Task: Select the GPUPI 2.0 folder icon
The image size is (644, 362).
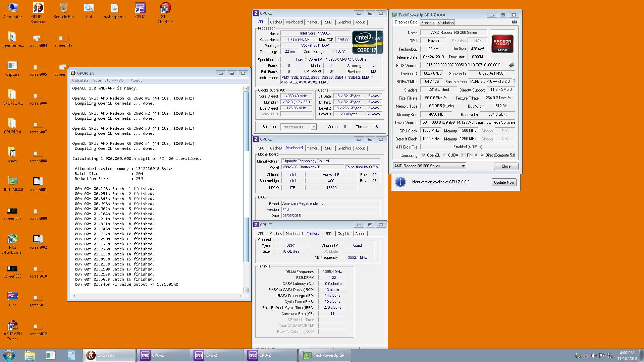Action: [12, 126]
